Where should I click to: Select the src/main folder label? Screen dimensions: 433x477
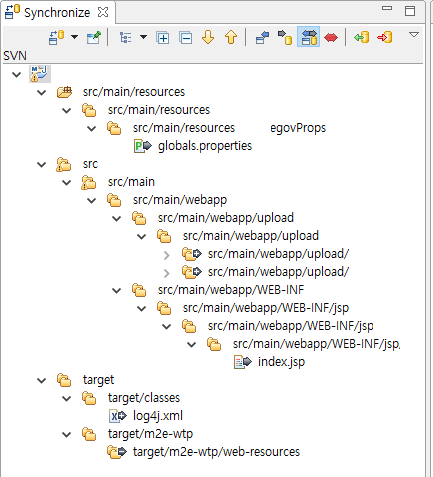coord(131,182)
